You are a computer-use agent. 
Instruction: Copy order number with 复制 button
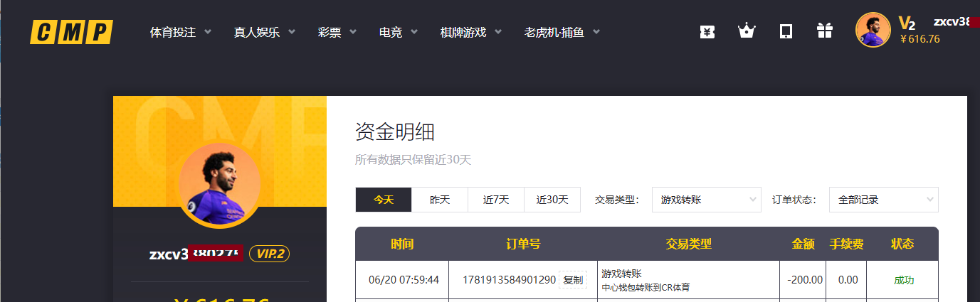tap(573, 280)
